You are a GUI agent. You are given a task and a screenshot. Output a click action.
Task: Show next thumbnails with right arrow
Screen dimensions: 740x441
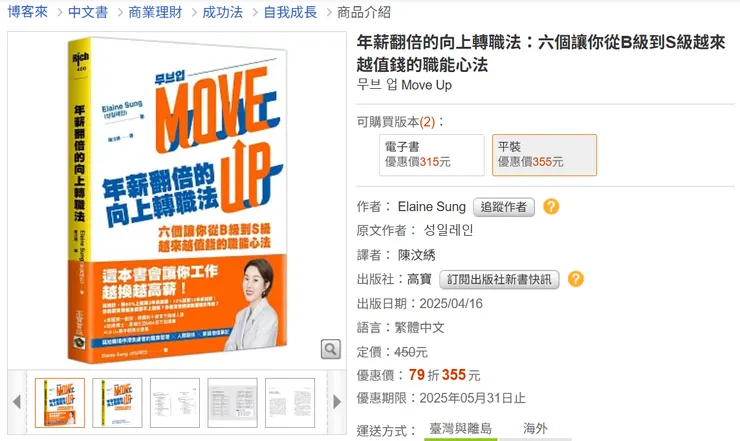(337, 402)
